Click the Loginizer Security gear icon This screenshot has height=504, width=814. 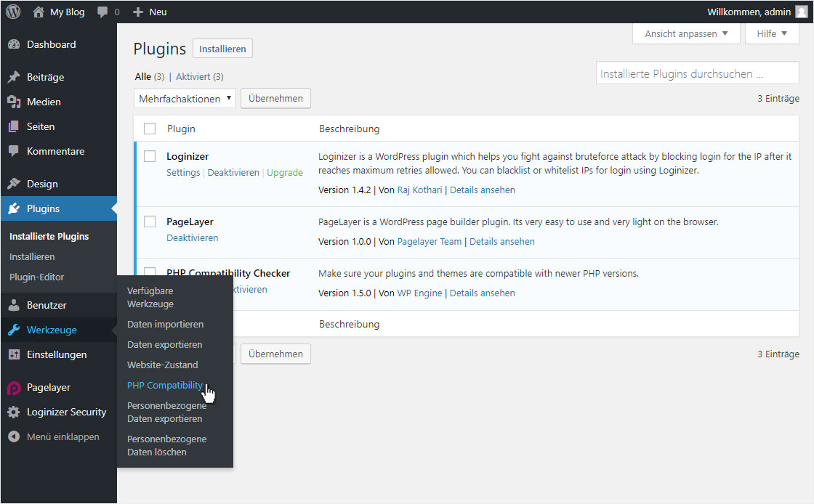[x=14, y=412]
